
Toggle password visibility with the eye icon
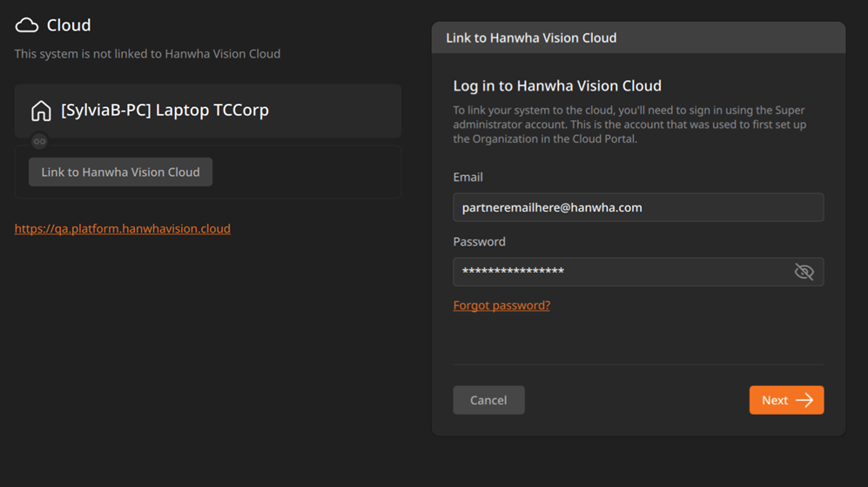click(x=804, y=272)
